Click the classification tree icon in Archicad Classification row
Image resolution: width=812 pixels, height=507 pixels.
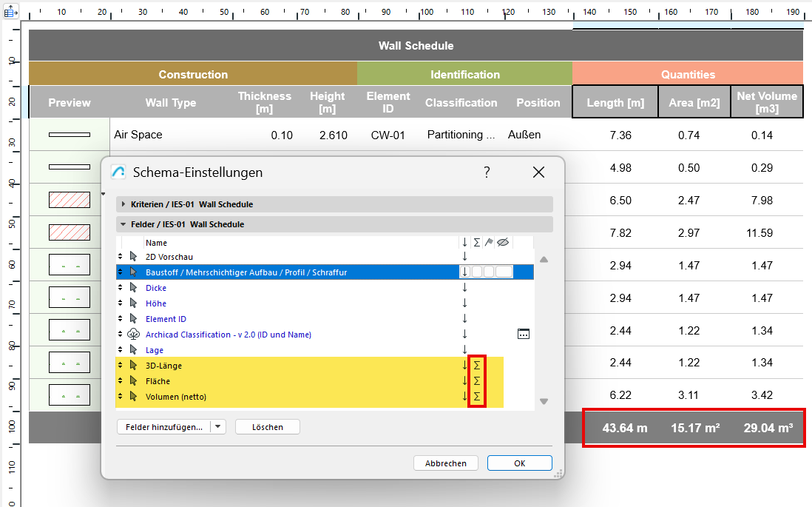click(134, 334)
